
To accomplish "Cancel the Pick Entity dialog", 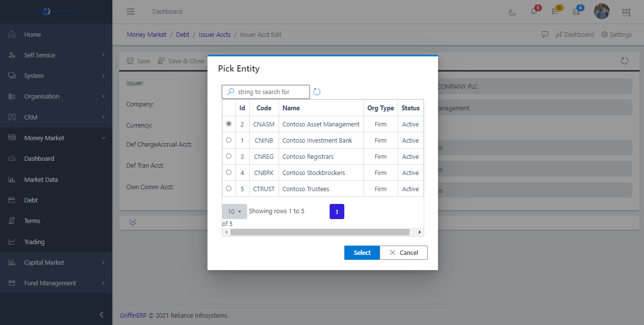I will pos(403,253).
